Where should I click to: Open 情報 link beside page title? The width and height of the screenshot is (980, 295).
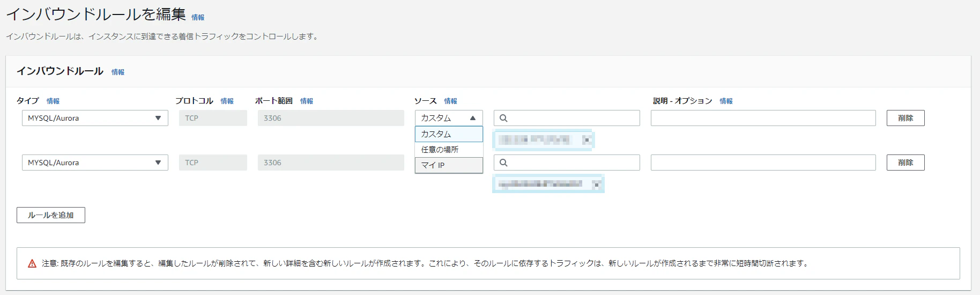tap(198, 17)
